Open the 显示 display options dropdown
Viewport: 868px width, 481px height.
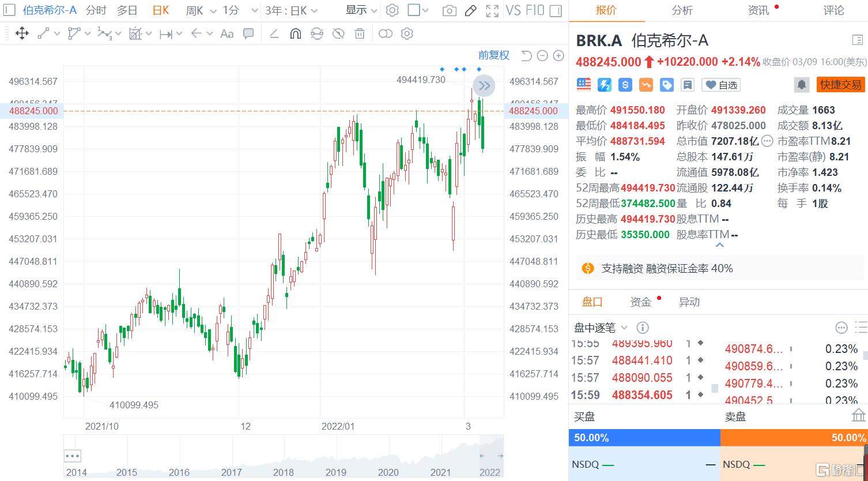point(358,10)
